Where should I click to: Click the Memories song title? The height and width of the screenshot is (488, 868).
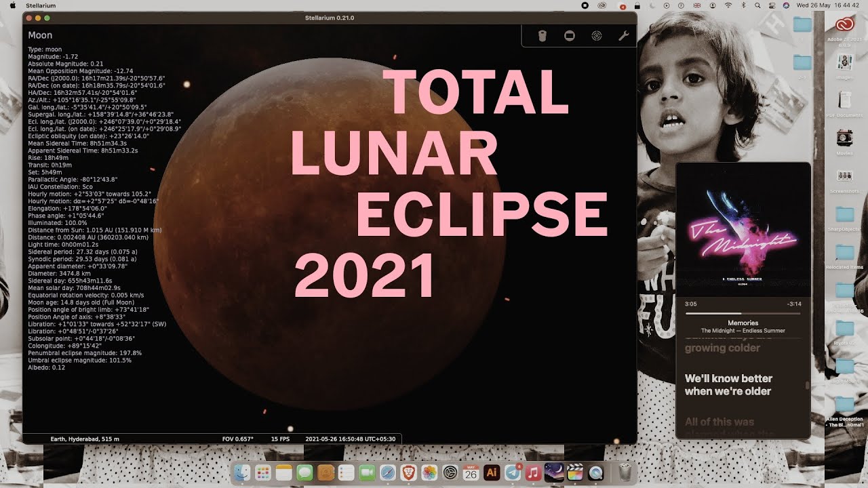(743, 323)
